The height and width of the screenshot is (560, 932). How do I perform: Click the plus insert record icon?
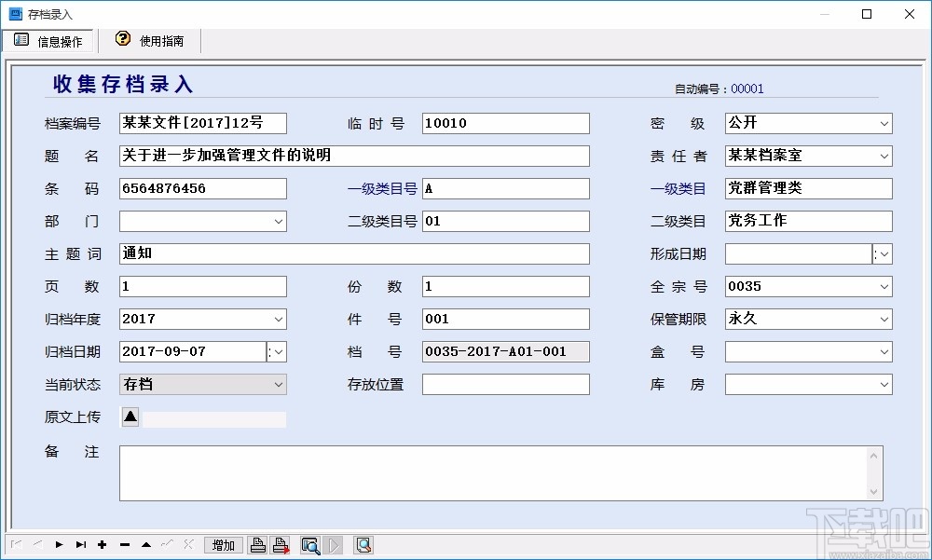pyautogui.click(x=103, y=544)
